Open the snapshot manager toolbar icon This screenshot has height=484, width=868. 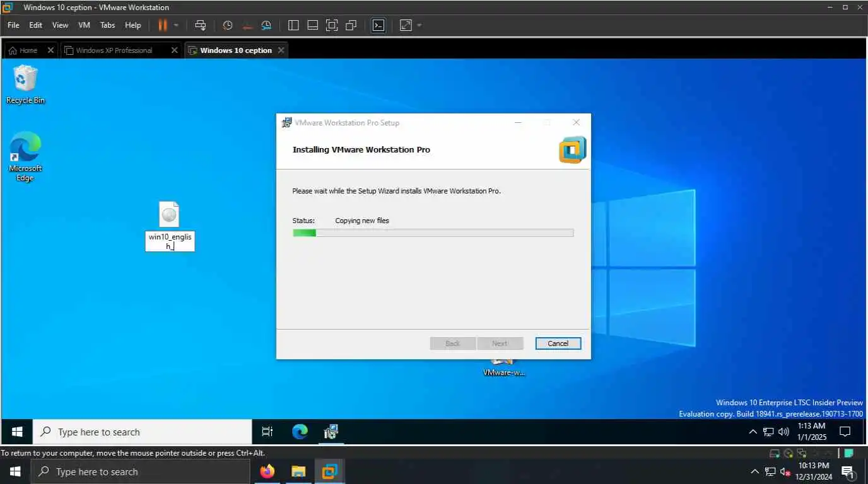[266, 25]
